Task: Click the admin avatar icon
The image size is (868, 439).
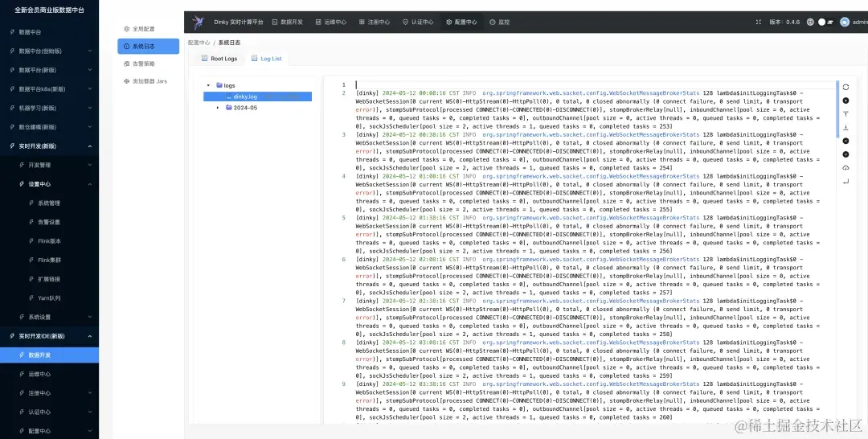Action: click(844, 23)
